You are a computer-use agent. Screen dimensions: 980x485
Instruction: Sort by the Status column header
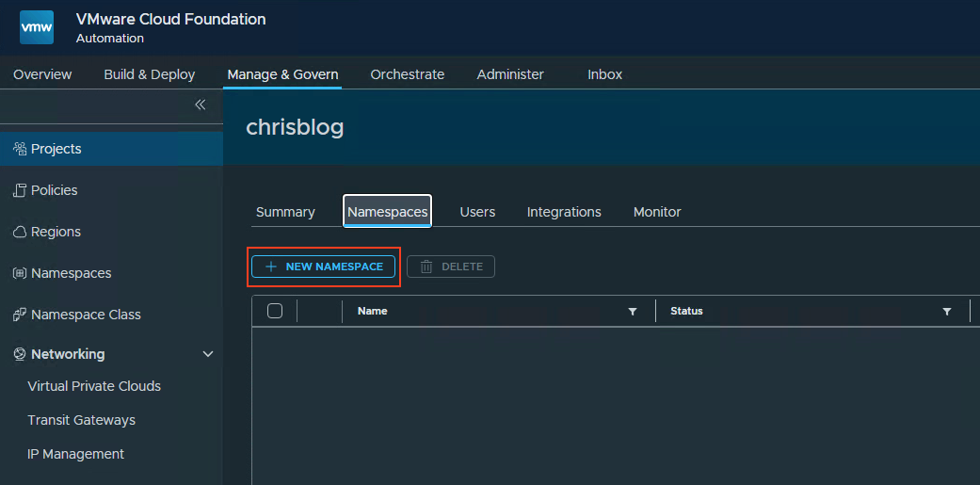(687, 312)
